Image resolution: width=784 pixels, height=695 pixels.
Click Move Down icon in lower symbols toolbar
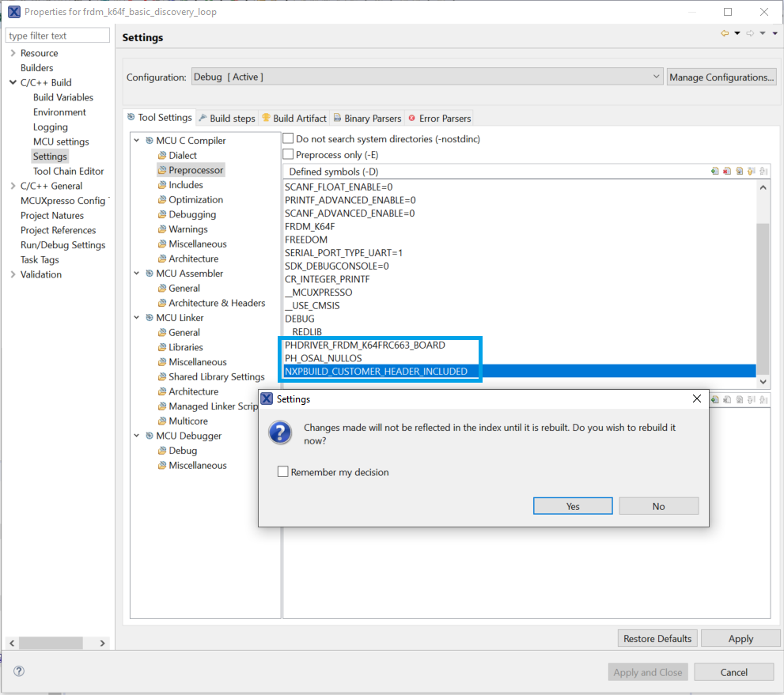tap(763, 400)
